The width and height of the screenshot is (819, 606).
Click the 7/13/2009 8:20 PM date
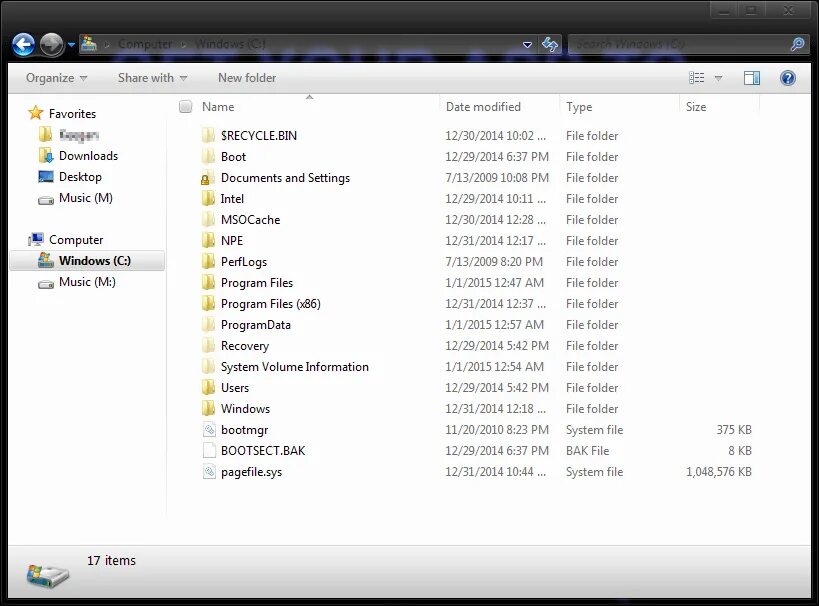tap(494, 261)
